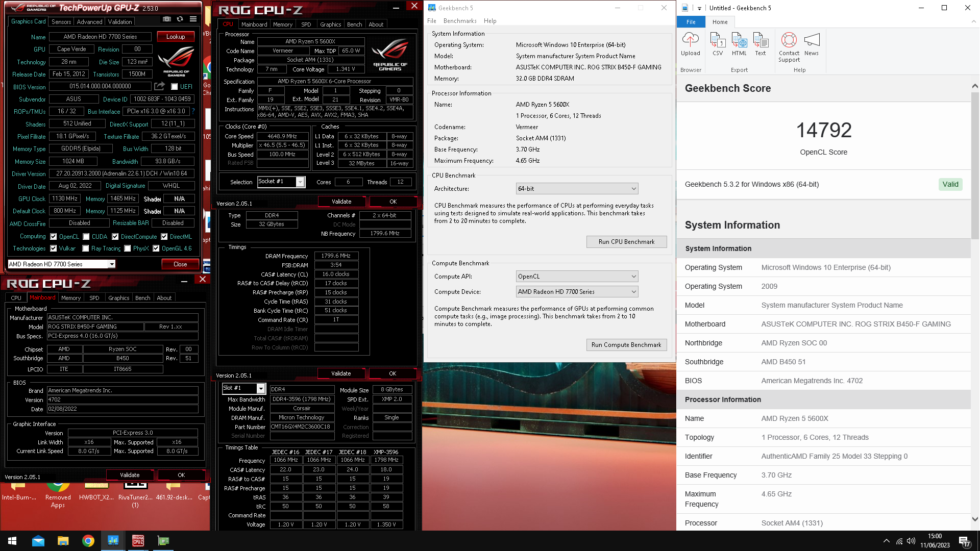The height and width of the screenshot is (551, 980).
Task: Take GPU-Z screenshot with camera icon
Action: coord(167,19)
